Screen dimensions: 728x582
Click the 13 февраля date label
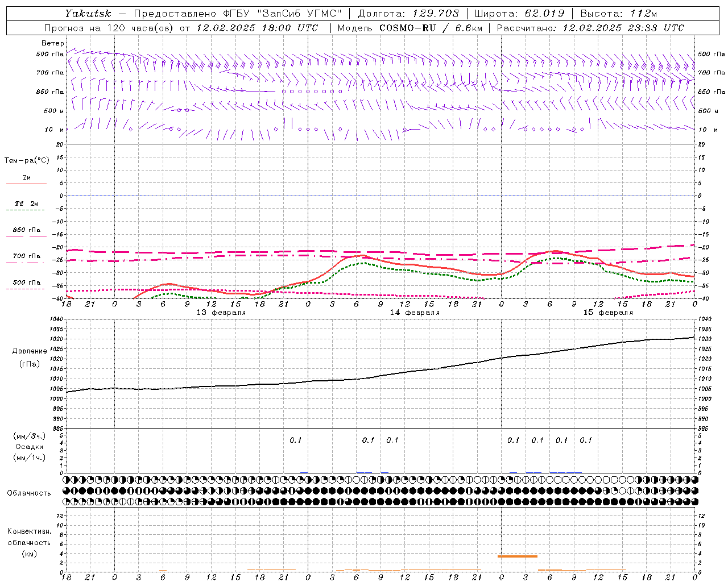click(x=221, y=313)
